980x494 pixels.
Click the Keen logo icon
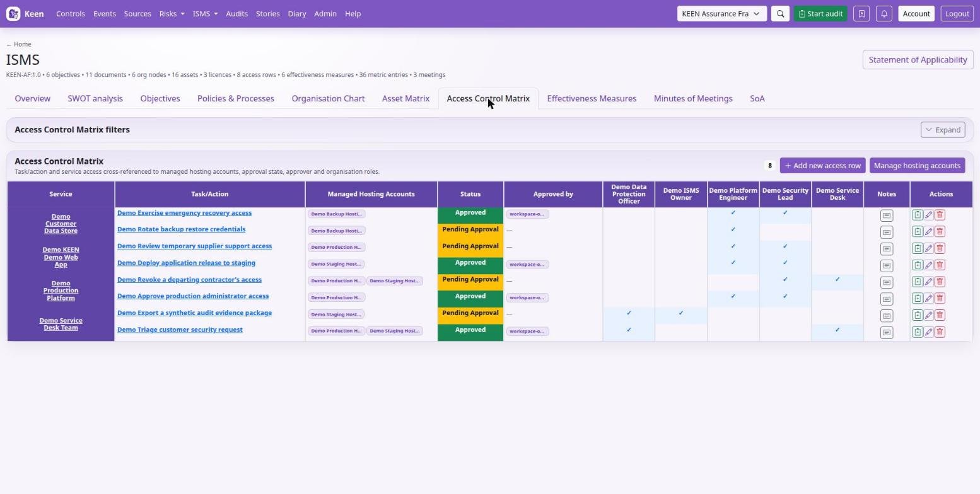coord(13,14)
